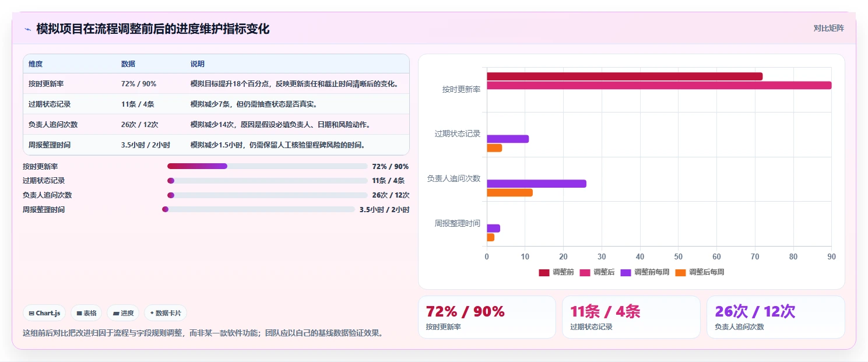868x362 pixels.
Task: Click table cell 72% / 90%
Action: point(139,84)
